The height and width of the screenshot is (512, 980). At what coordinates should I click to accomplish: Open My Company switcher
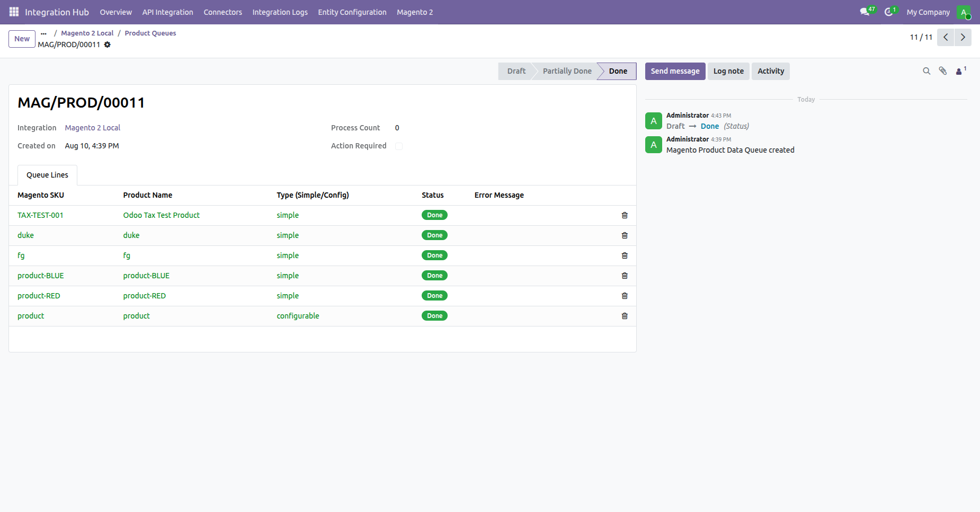[928, 12]
